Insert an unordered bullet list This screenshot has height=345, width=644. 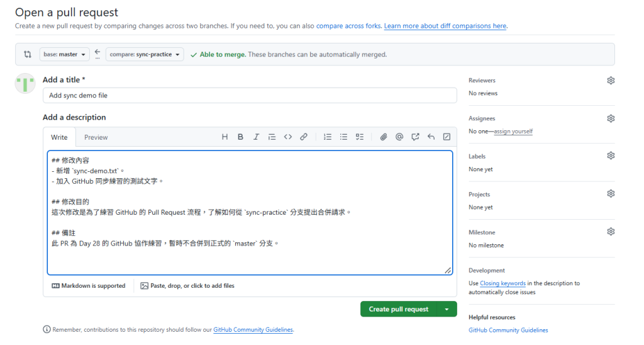pyautogui.click(x=343, y=137)
